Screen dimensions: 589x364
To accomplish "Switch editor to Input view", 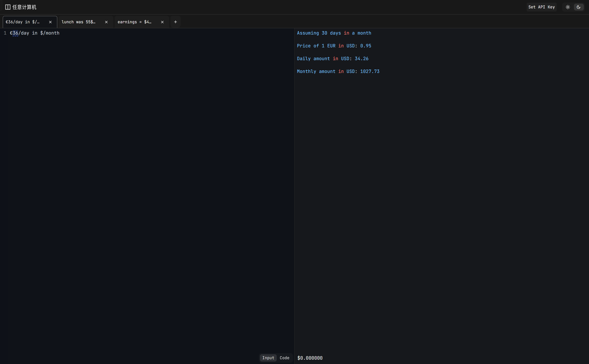I will [268, 358].
